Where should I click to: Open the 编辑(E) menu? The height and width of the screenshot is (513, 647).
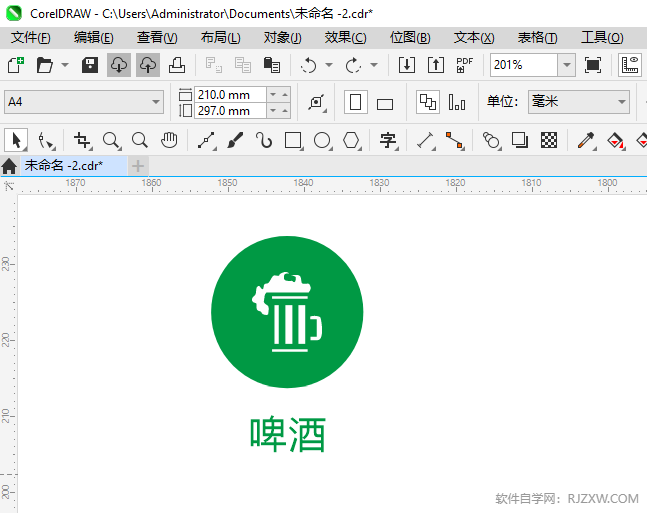[93, 38]
